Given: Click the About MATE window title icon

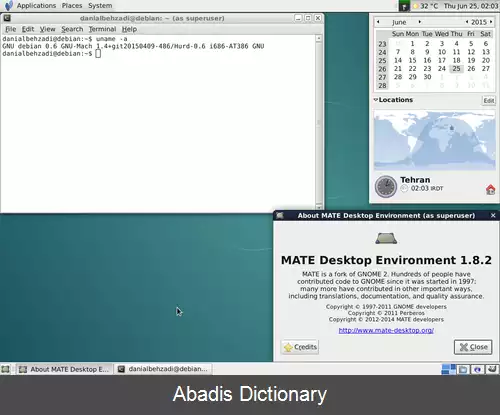Looking at the screenshot, I should 280,215.
